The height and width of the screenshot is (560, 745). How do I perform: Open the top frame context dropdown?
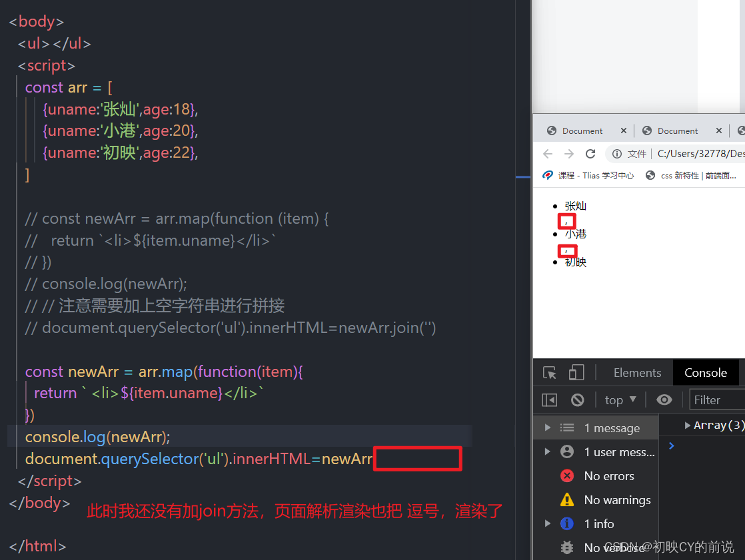pos(619,400)
